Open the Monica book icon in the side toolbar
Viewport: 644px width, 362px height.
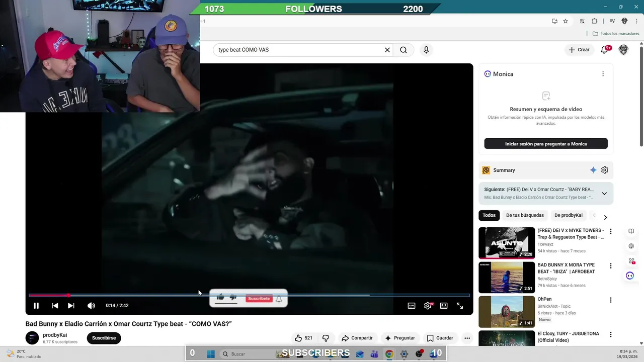[x=631, y=231]
